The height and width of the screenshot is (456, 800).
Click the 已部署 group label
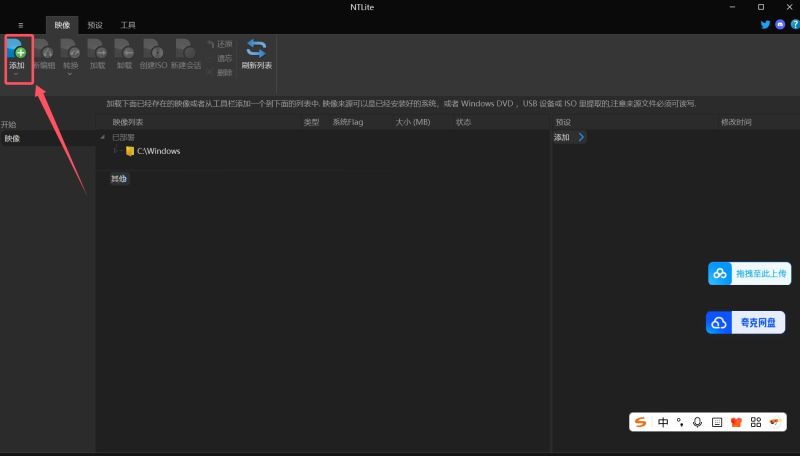123,137
